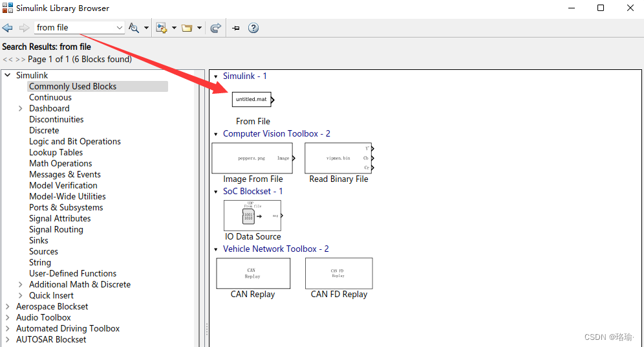Collapse the Computer Vision Toolbox group
Image resolution: width=644 pixels, height=347 pixels.
[215, 134]
